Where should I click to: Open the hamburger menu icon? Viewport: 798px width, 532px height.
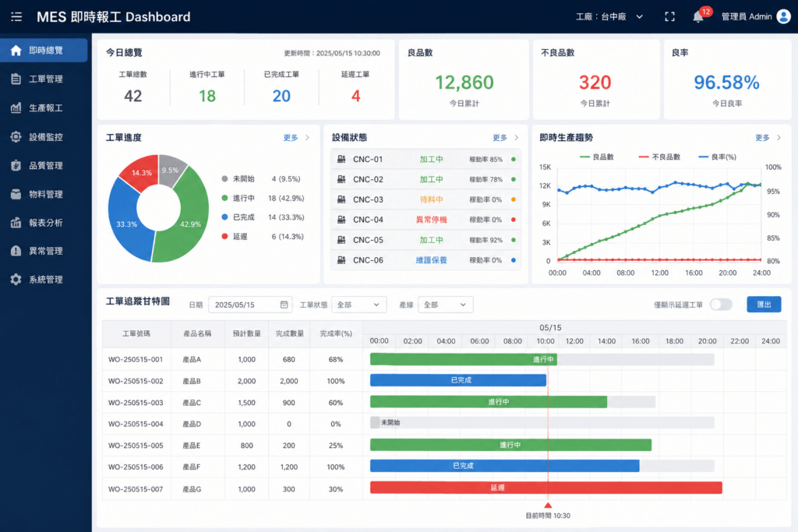(x=16, y=17)
